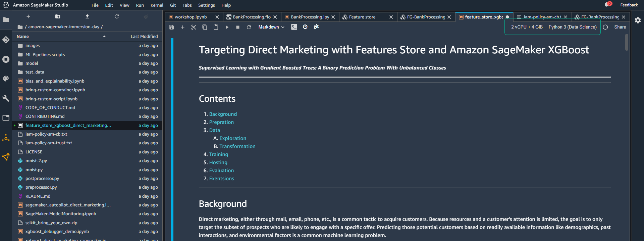Screen dimensions: 644x241
Task: Open the Git menu
Action: point(173,5)
